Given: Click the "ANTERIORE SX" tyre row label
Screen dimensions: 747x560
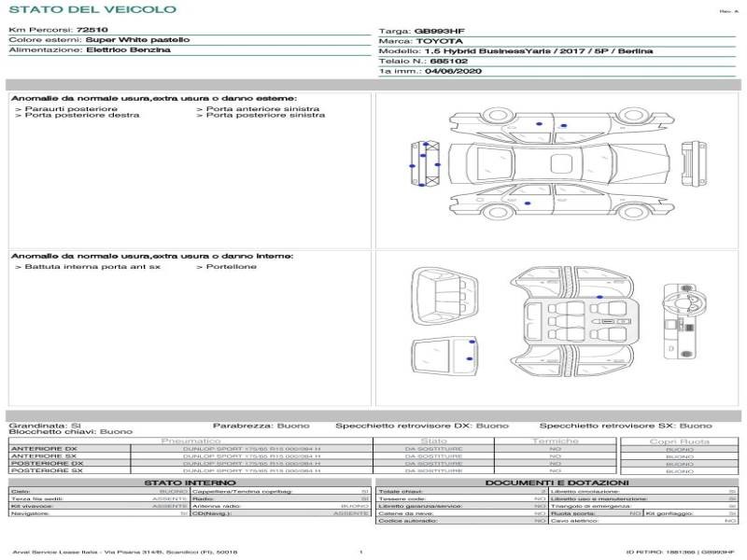Looking at the screenshot, I should click(44, 456).
